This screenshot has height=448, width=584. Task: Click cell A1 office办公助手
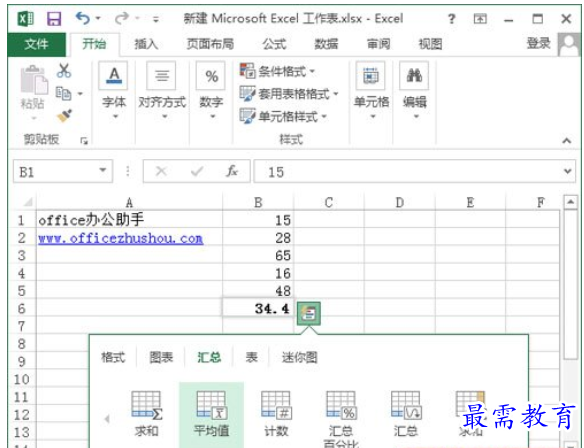[129, 220]
